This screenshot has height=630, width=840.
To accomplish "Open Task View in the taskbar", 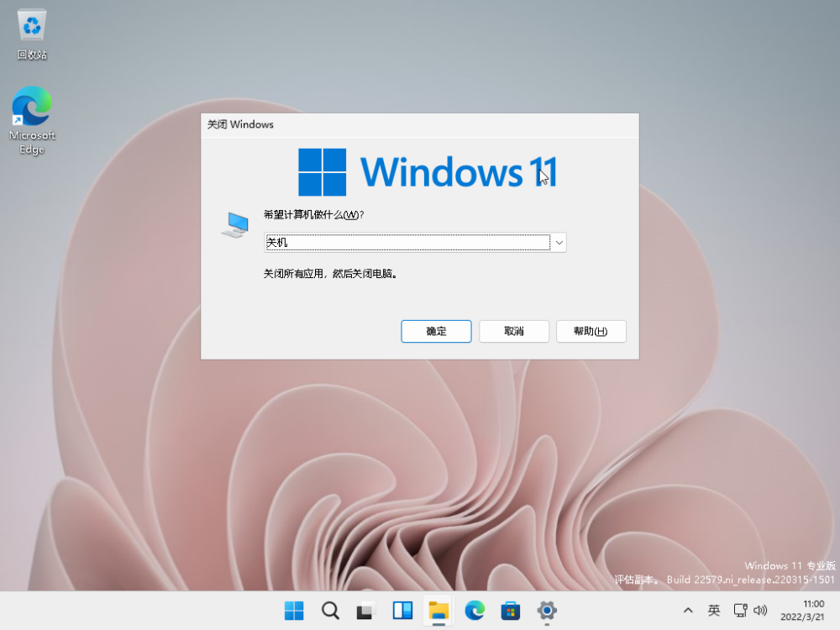I will click(366, 610).
